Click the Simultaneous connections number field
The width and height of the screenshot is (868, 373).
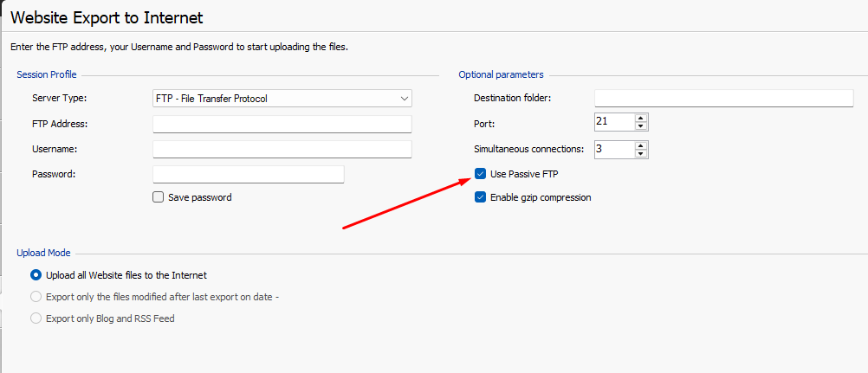613,149
